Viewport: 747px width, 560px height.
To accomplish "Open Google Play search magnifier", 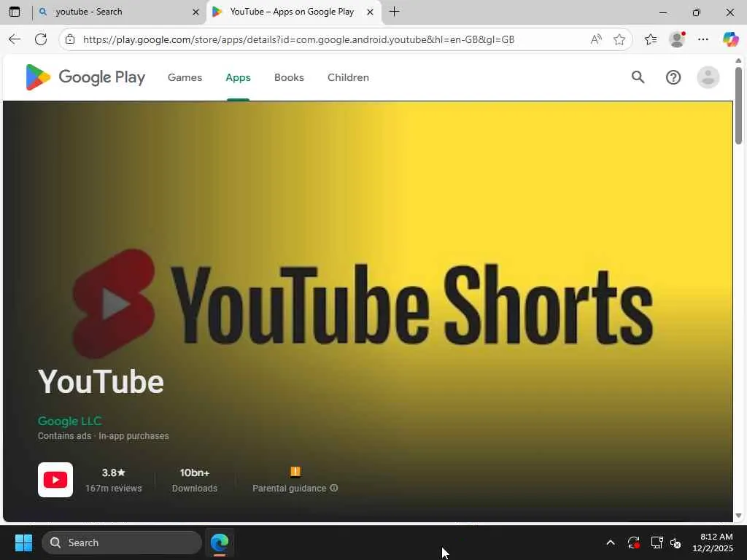I will (x=638, y=77).
